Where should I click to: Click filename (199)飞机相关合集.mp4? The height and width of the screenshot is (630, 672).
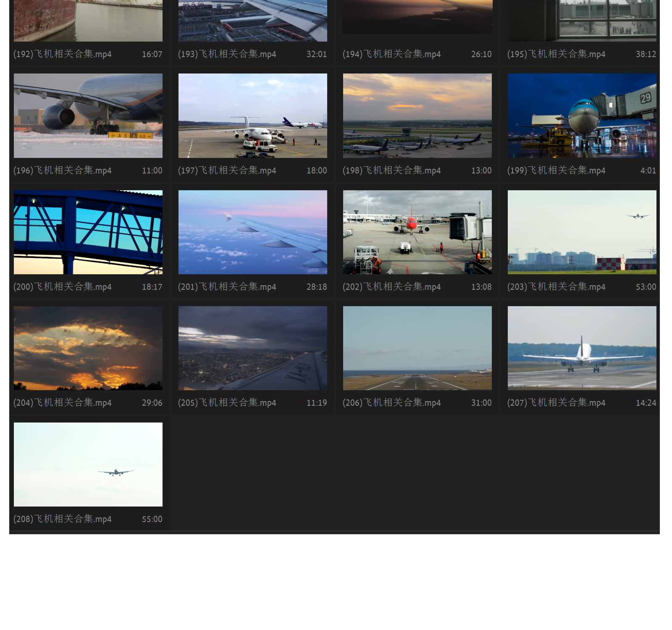coord(556,171)
